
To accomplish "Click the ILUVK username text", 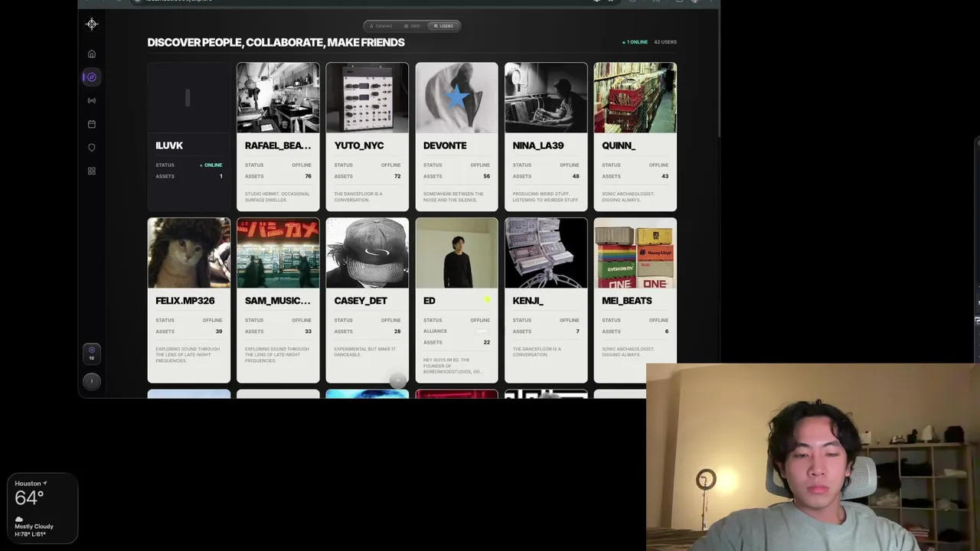I will pyautogui.click(x=169, y=145).
